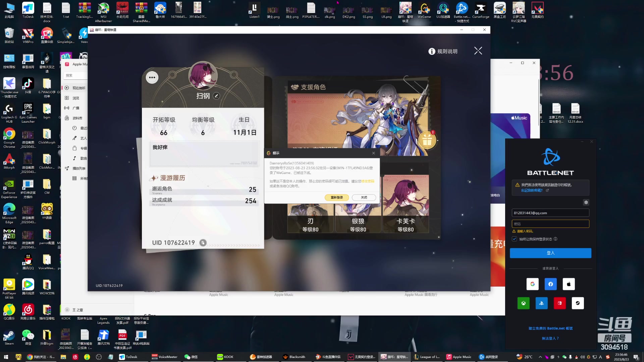Click info icon beside keep-logged-in option
This screenshot has width=644, height=362.
click(555, 239)
